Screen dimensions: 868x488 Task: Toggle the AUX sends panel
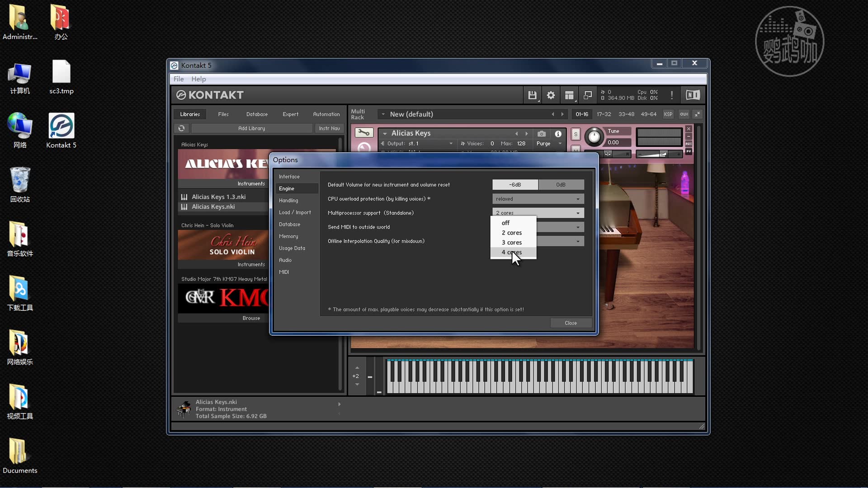tap(689, 143)
